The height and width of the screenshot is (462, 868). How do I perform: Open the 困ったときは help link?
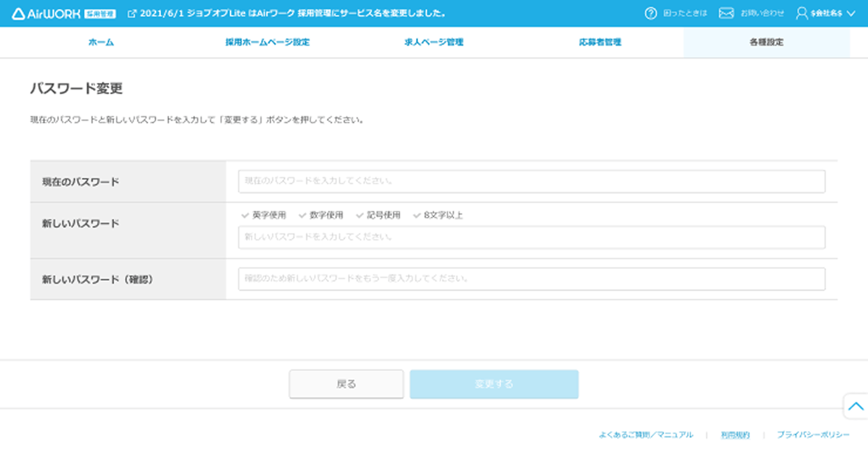pos(685,13)
